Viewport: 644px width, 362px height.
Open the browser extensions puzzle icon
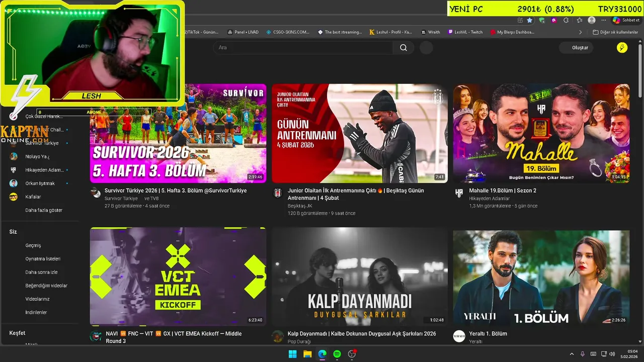(566, 20)
